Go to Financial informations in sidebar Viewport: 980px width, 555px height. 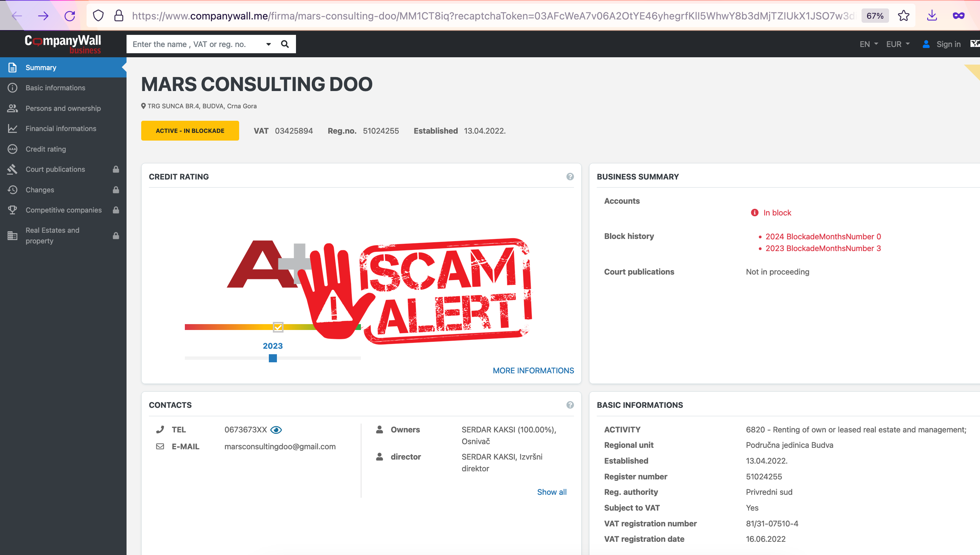(x=61, y=128)
